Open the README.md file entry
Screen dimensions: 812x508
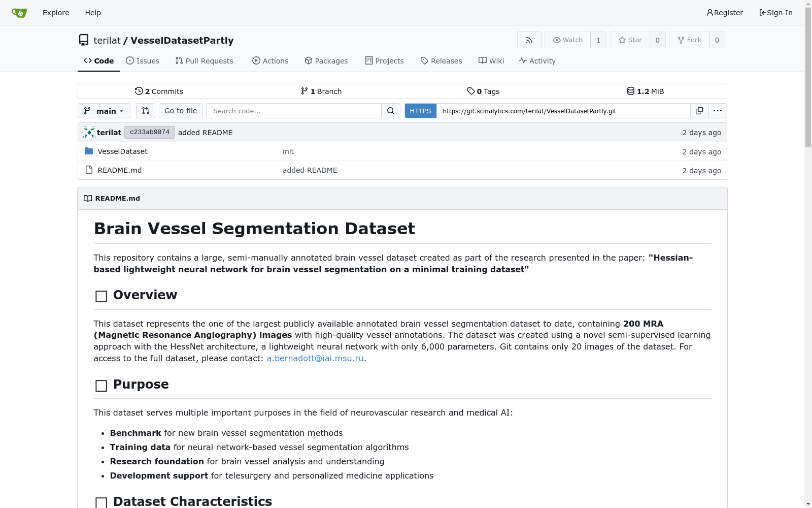[119, 170]
